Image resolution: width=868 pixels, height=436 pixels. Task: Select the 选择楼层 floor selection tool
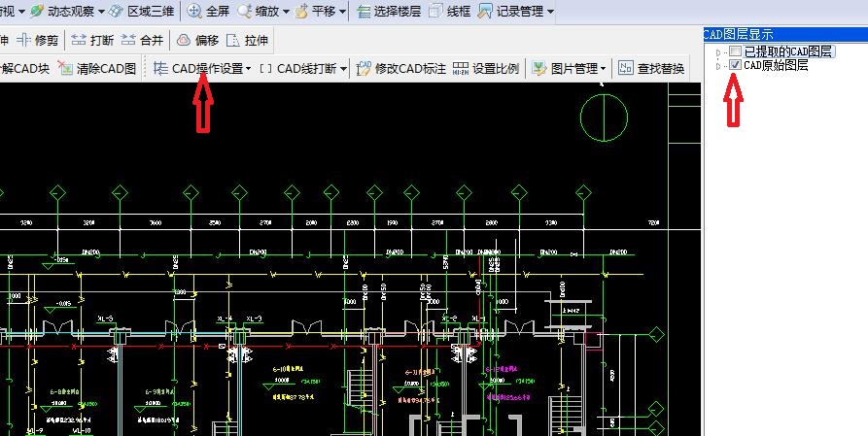[x=389, y=11]
